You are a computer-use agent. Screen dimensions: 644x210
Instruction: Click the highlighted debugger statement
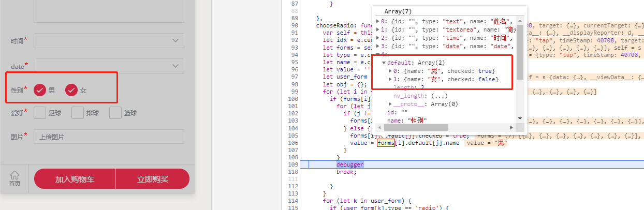350,164
